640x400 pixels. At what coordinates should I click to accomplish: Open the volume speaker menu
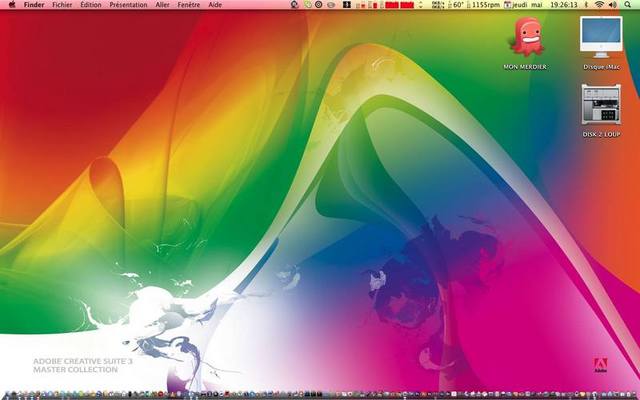point(613,5)
